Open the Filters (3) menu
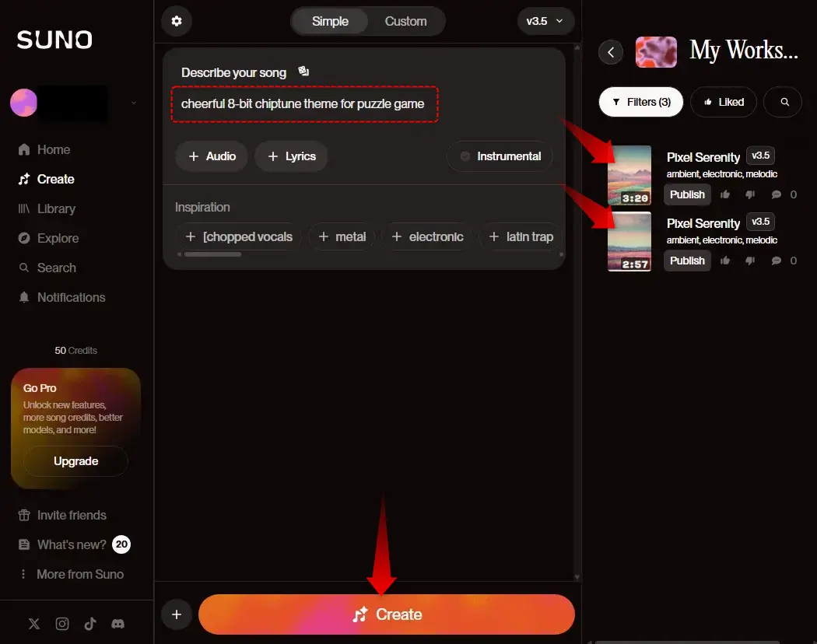 coord(640,102)
